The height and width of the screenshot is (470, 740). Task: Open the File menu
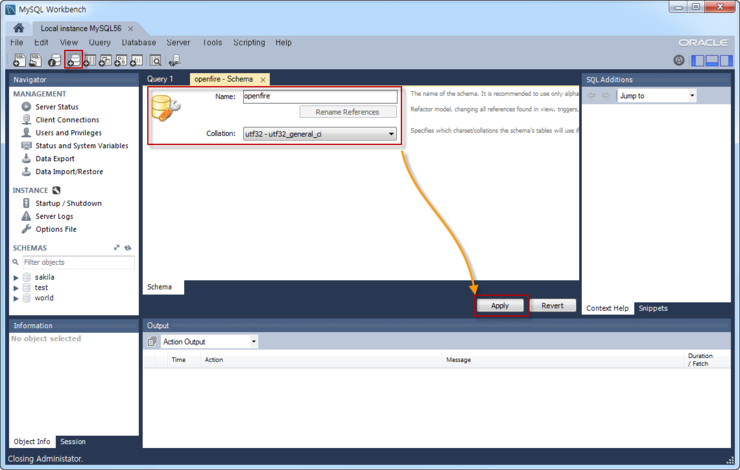(17, 42)
